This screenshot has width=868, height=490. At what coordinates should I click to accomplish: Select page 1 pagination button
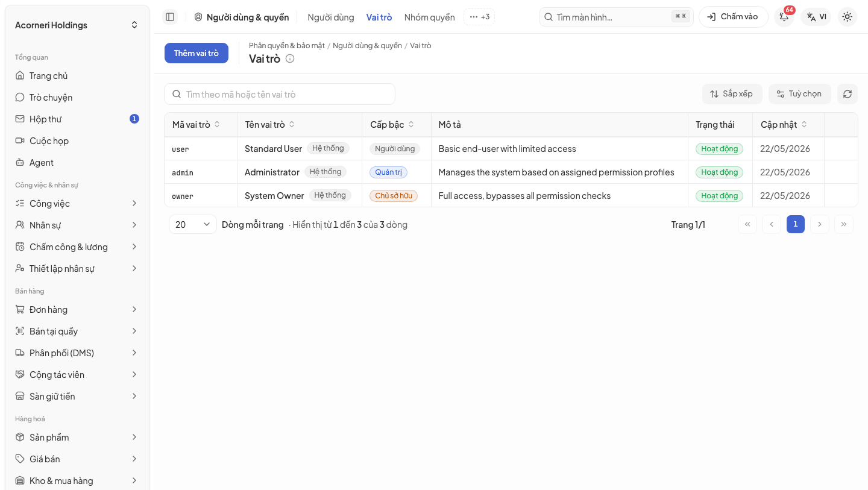point(795,224)
